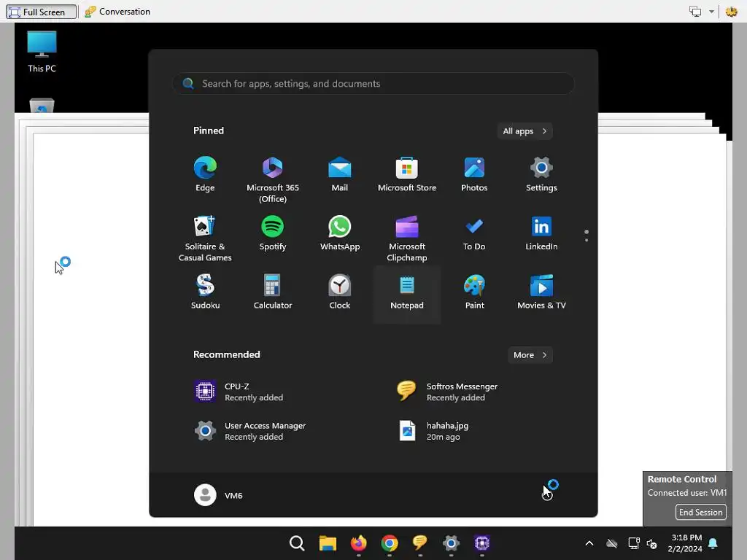The image size is (747, 560).
Task: Click the top-right tools icon
Action: [731, 12]
